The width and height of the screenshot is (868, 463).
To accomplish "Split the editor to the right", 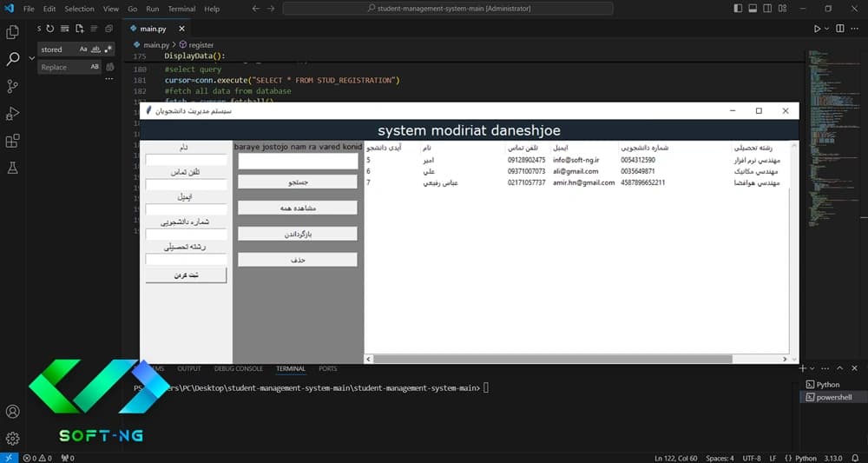I will [x=839, y=29].
